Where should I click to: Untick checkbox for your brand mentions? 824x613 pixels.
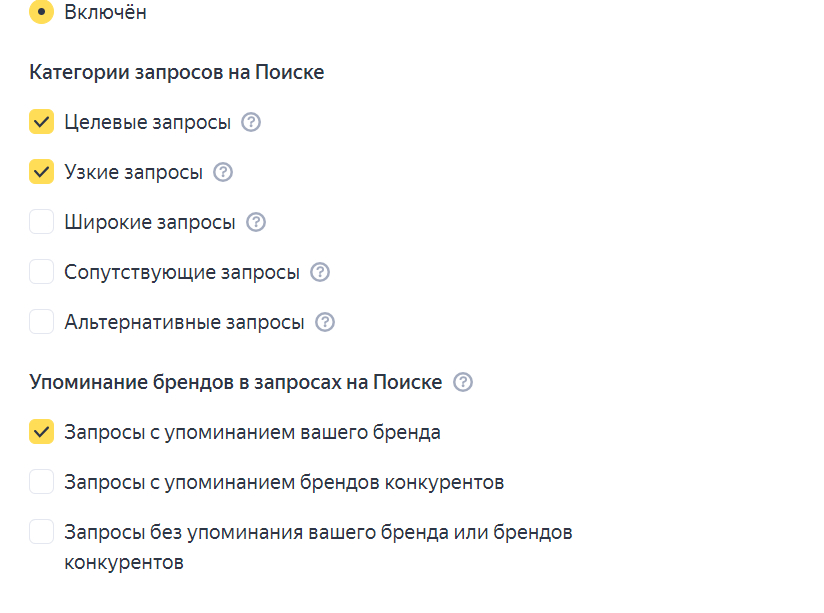tap(41, 432)
